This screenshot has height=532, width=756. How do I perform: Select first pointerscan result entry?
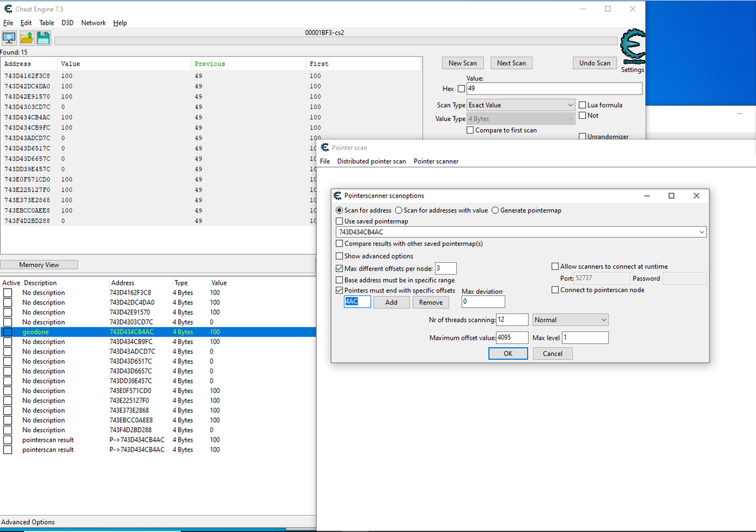(x=158, y=440)
